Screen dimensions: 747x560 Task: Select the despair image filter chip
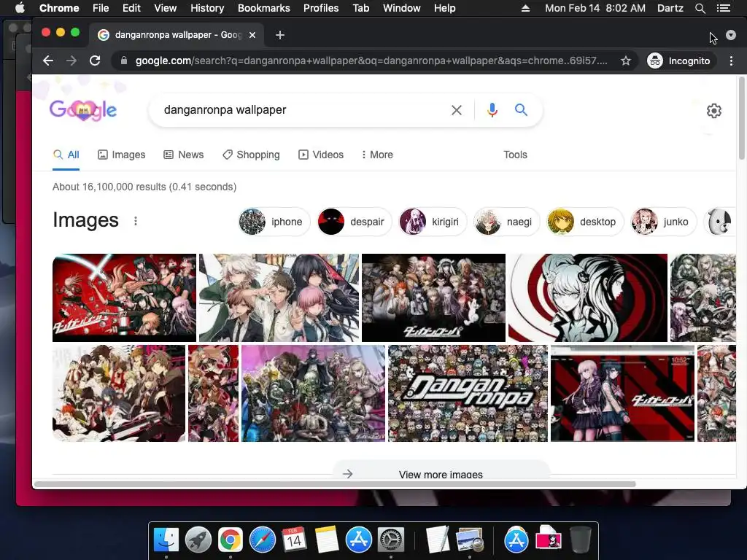355,222
